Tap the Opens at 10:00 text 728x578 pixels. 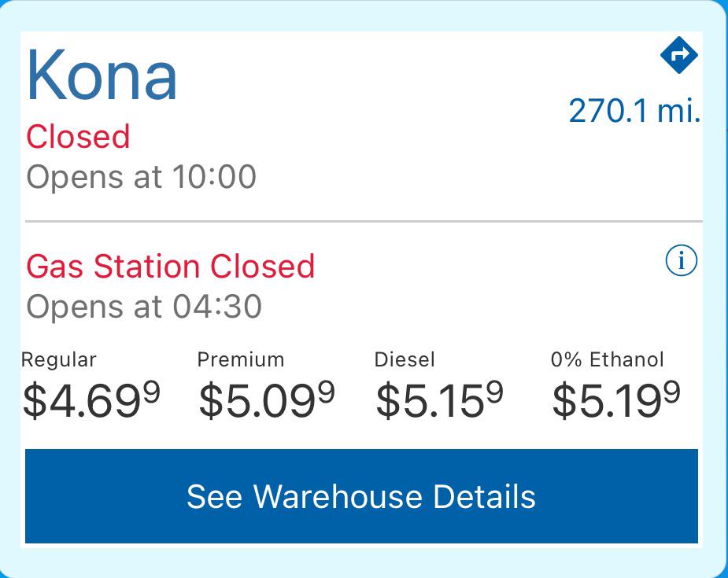pos(142,177)
